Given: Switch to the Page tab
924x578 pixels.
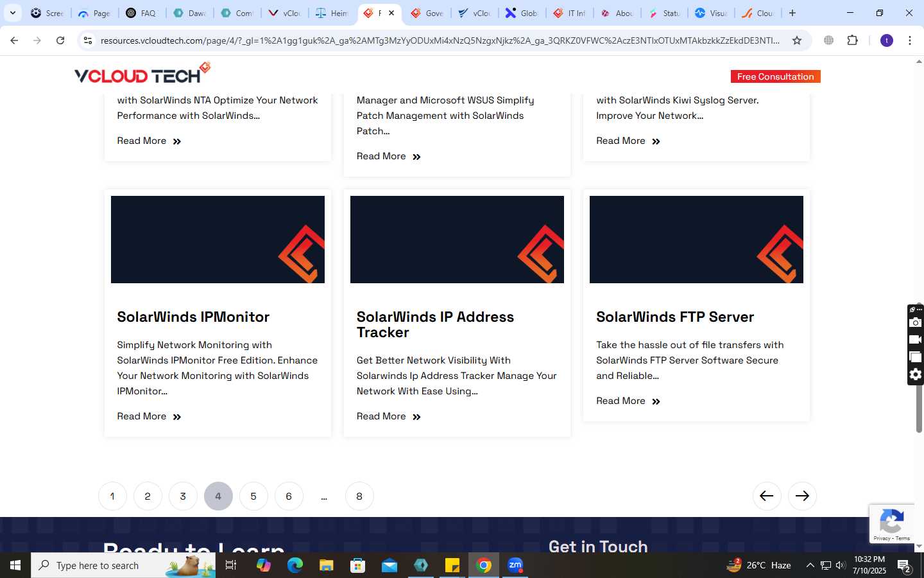Looking at the screenshot, I should pos(94,13).
